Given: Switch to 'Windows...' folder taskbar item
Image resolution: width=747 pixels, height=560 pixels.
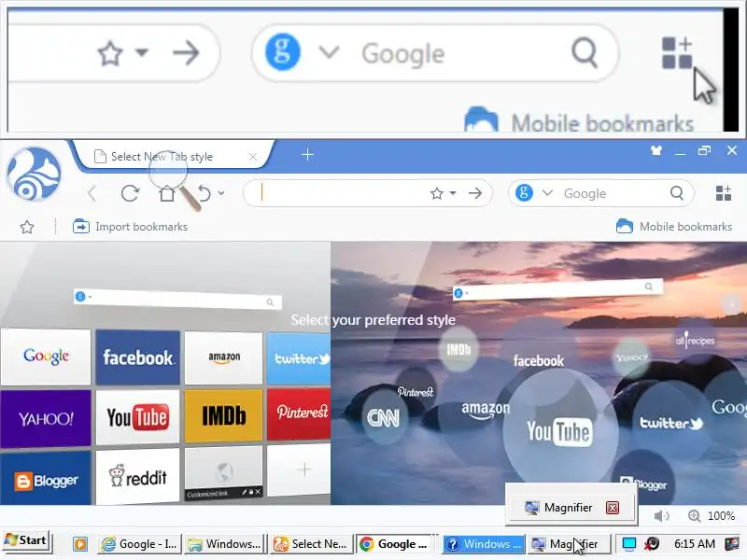Looking at the screenshot, I should (x=224, y=544).
